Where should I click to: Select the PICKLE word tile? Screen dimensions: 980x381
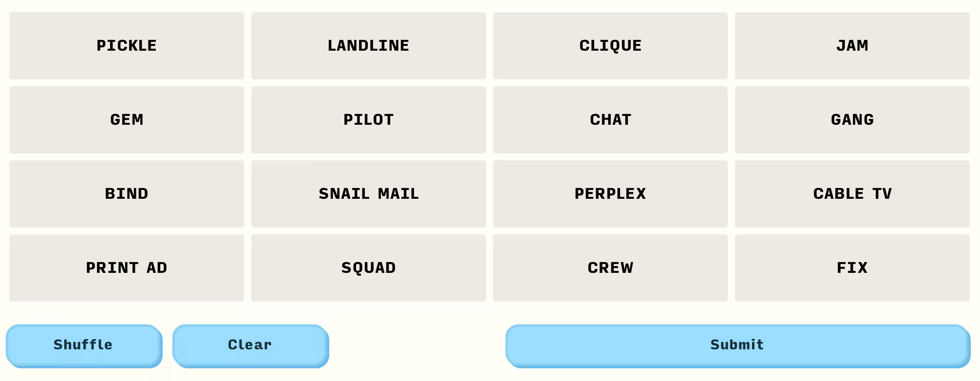[127, 46]
